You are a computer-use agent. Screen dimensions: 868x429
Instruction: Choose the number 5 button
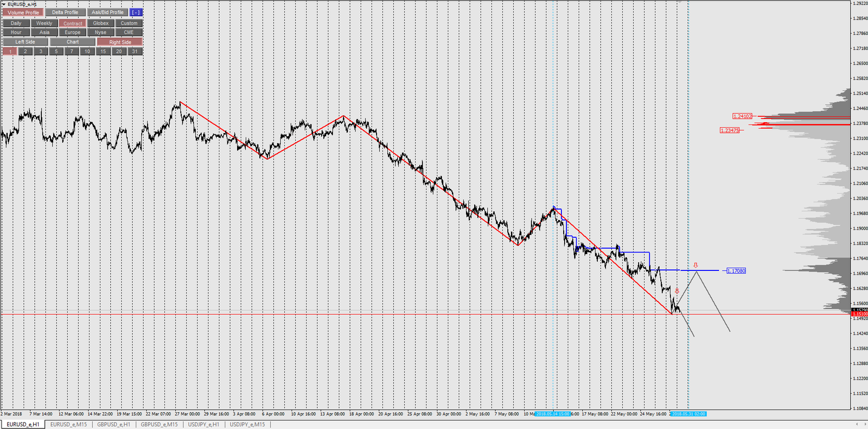click(56, 52)
